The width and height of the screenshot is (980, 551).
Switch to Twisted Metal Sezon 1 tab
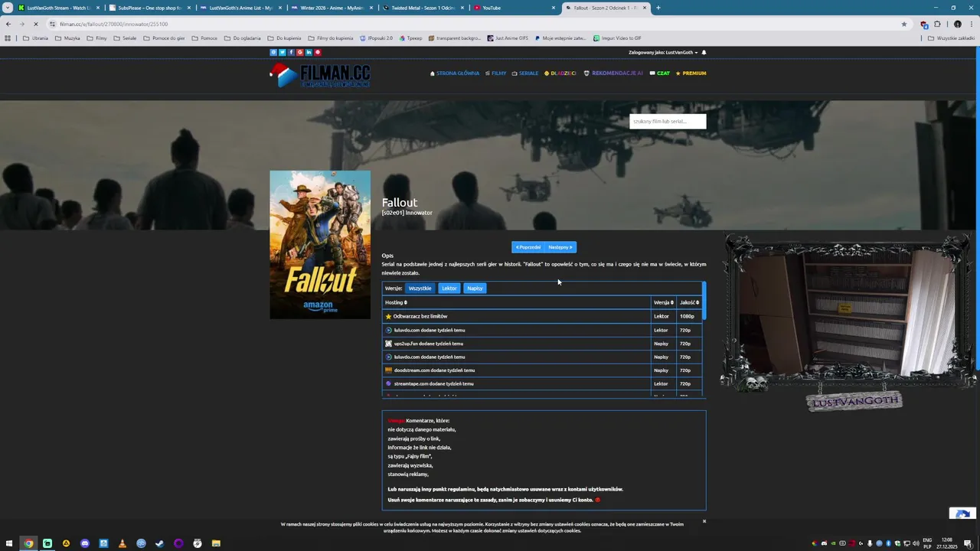pyautogui.click(x=423, y=8)
